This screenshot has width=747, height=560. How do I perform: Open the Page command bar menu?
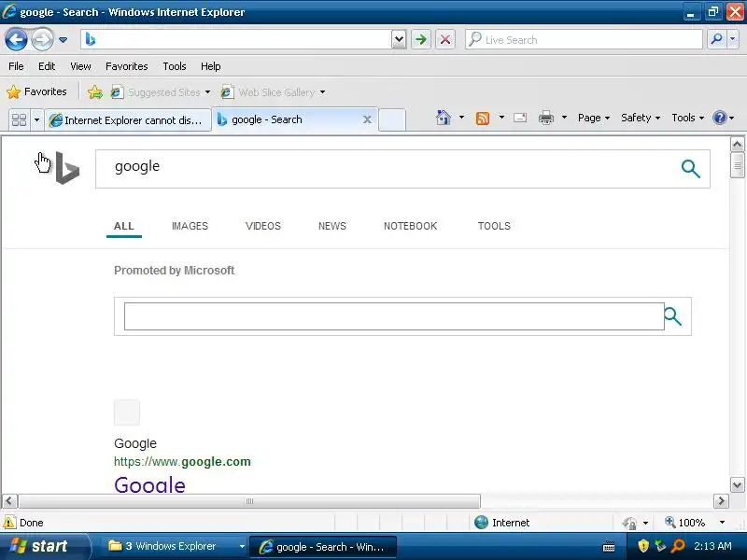pyautogui.click(x=594, y=118)
